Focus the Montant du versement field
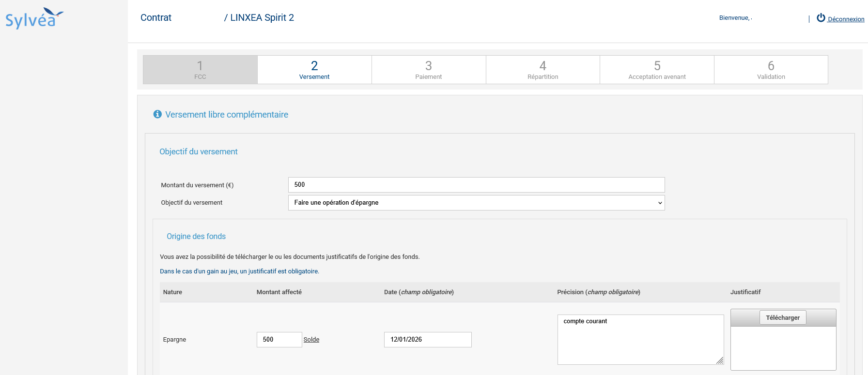Viewport: 868px width, 375px height. tap(476, 185)
